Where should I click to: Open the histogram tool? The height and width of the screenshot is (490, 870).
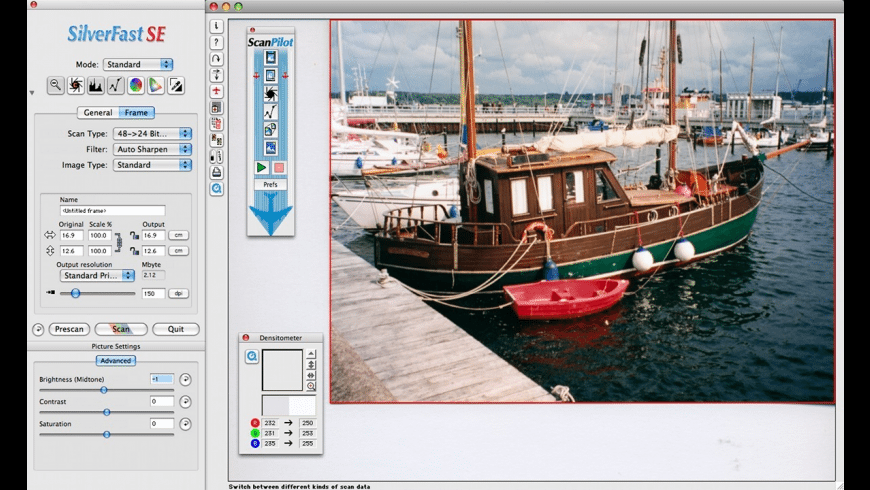click(x=96, y=85)
